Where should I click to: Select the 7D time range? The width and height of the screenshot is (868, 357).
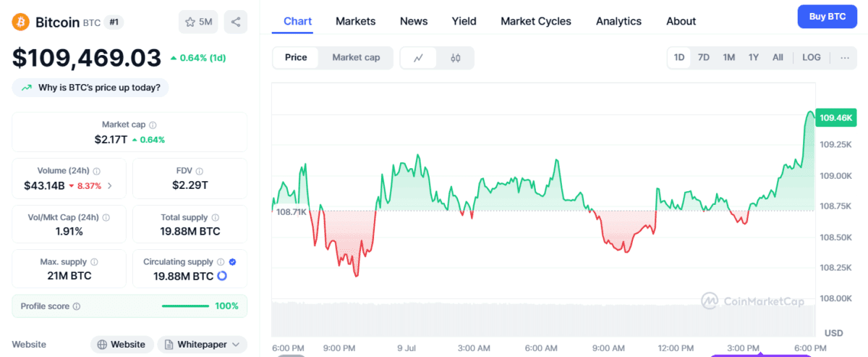pyautogui.click(x=703, y=57)
